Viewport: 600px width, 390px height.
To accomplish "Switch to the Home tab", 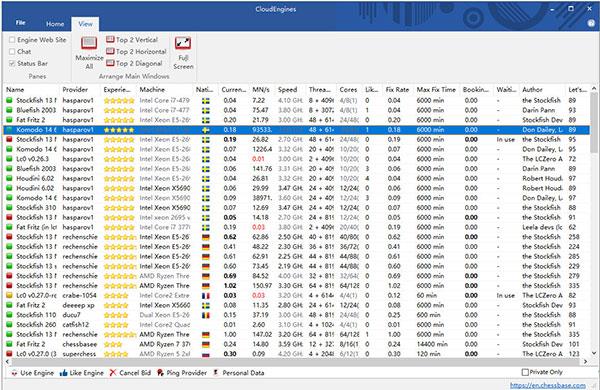I will point(55,24).
